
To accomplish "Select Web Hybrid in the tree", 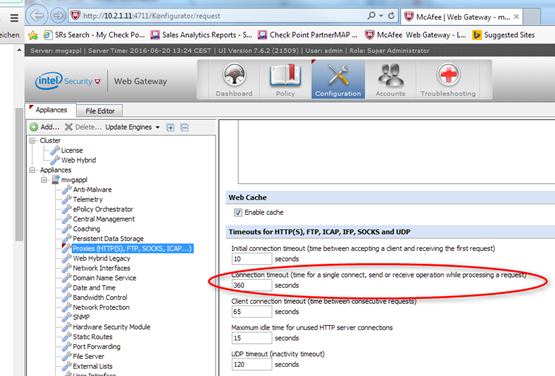I will click(79, 160).
